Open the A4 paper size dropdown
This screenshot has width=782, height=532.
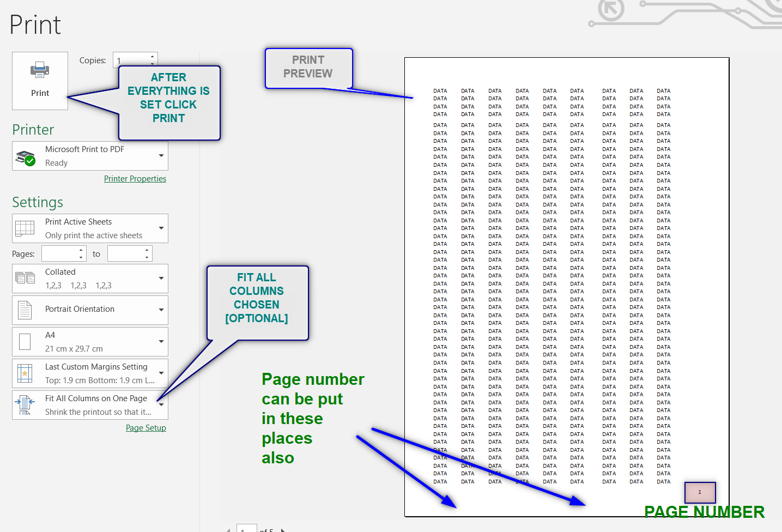(x=90, y=342)
